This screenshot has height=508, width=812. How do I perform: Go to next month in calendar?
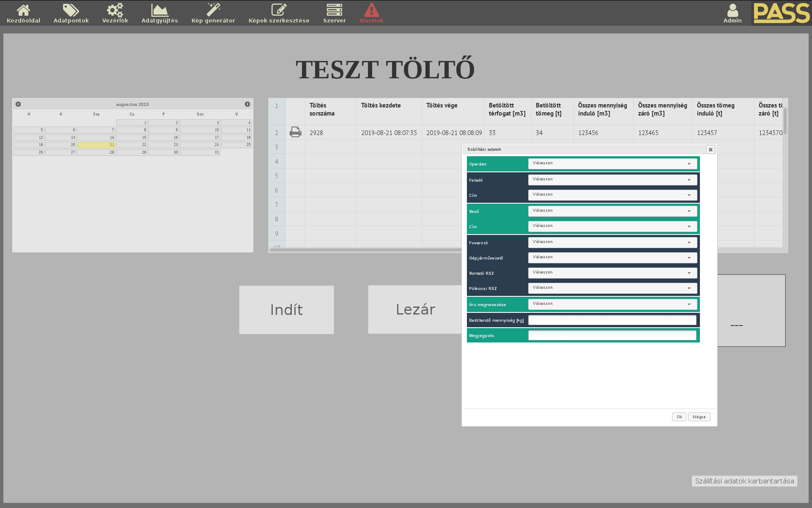pos(247,104)
